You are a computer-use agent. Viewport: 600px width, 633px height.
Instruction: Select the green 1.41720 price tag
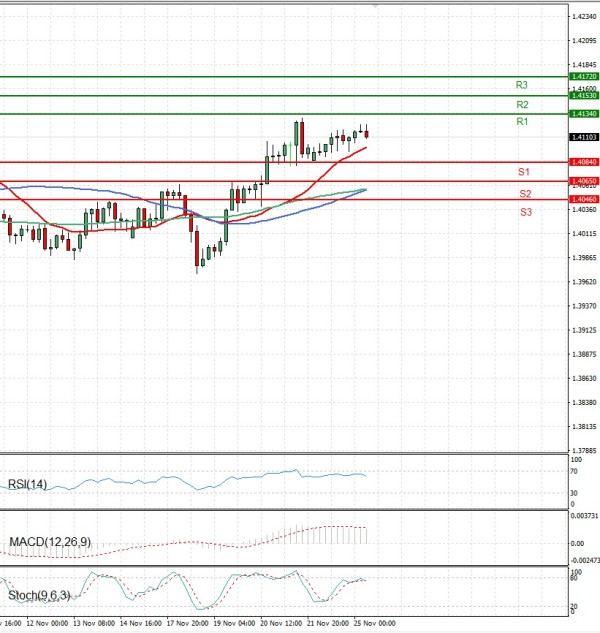[x=583, y=76]
